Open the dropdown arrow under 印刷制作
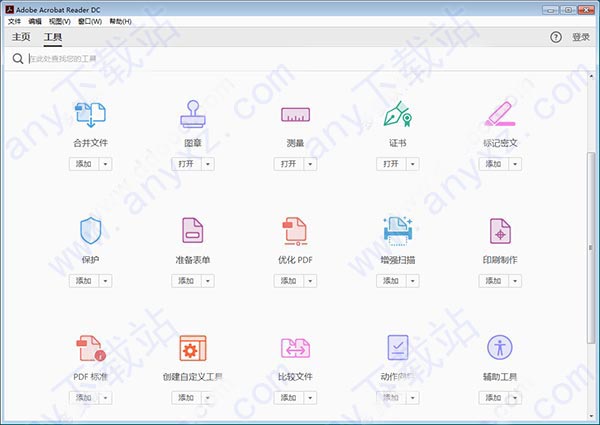 [515, 281]
